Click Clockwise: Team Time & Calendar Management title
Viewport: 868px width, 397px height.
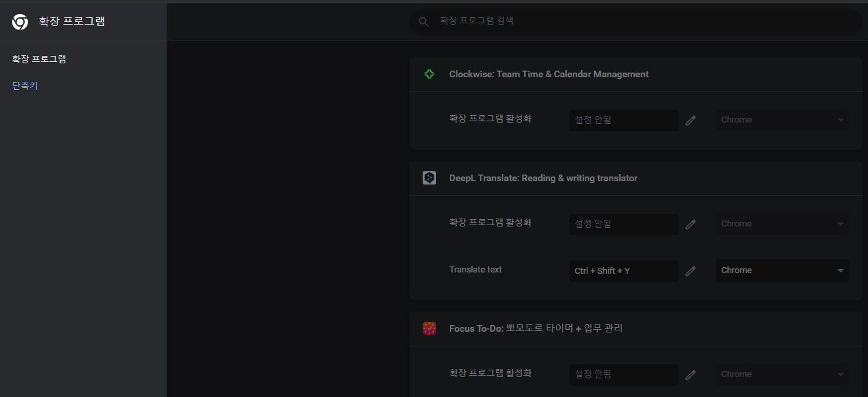pos(549,74)
